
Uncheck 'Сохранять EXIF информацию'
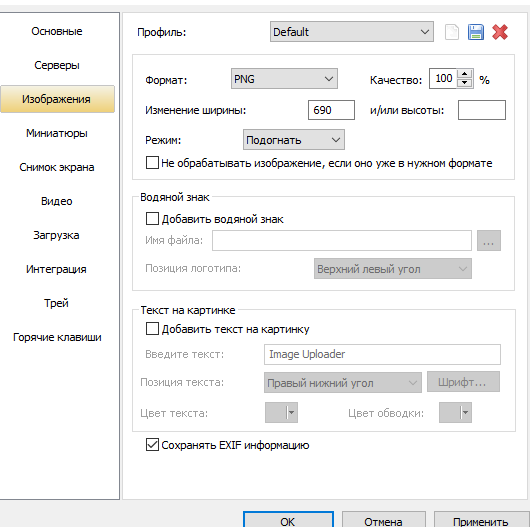point(152,445)
